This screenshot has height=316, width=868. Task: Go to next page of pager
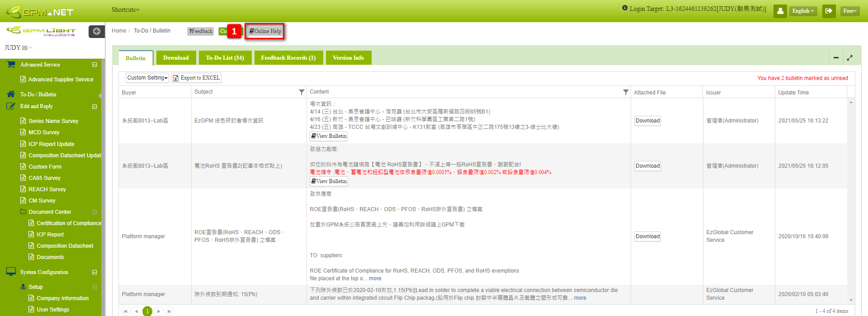tap(158, 311)
